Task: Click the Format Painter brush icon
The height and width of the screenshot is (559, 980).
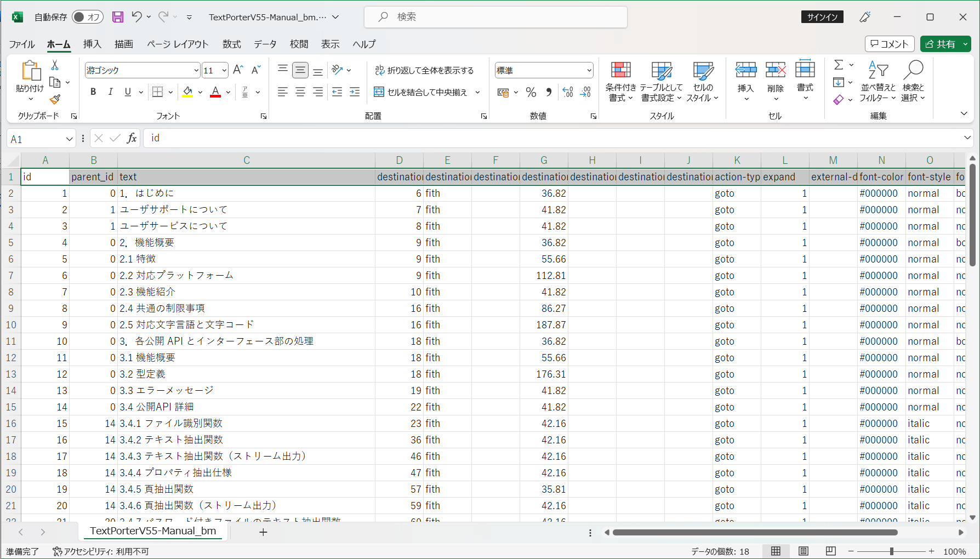Action: 55,100
